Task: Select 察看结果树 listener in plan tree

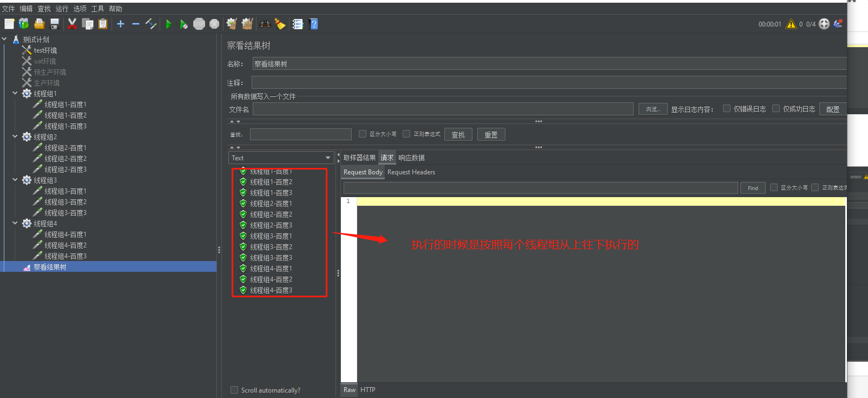Action: [x=50, y=267]
